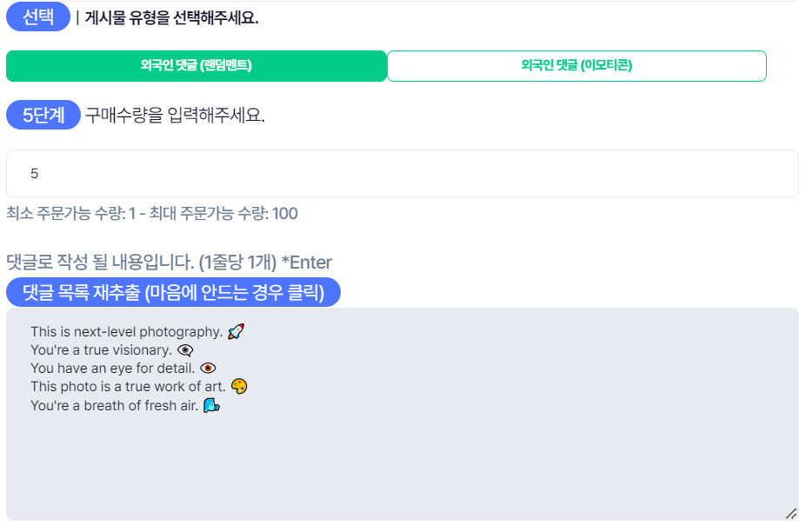Viewport: 812px width, 532px height.
Task: Click the 'You're a breath of fresh air' line
Action: 115,406
